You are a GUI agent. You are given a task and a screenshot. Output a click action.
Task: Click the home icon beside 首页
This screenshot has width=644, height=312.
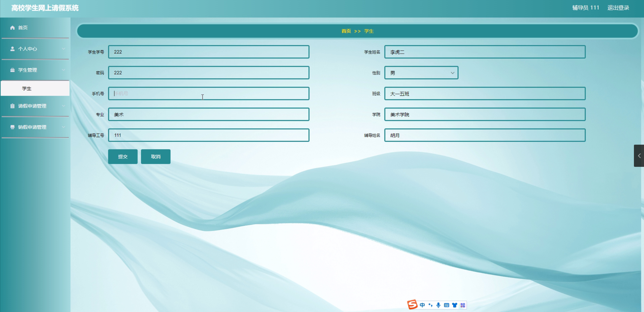click(12, 27)
